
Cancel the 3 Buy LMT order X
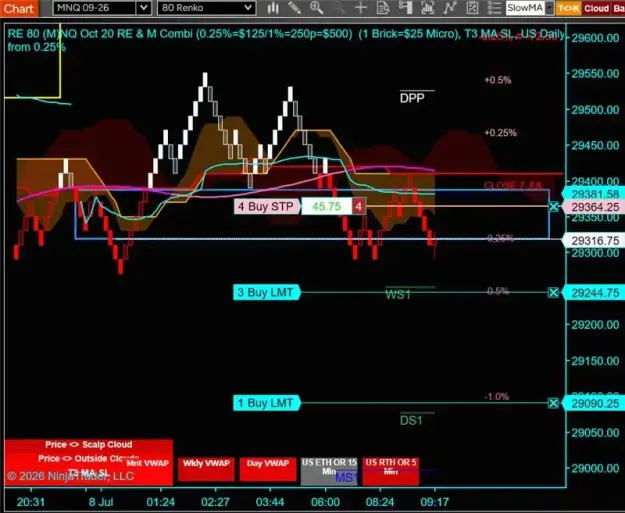point(553,293)
